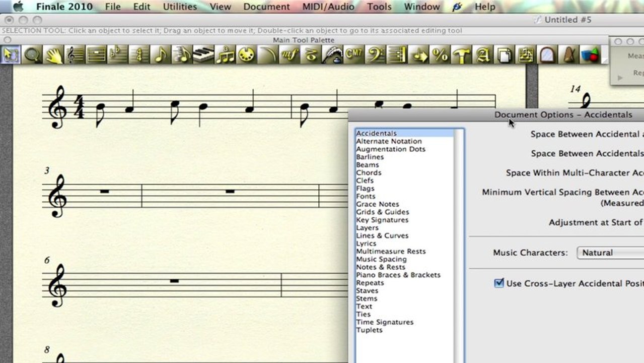Select Augmentation Dots category
644x363 pixels.
(x=391, y=149)
